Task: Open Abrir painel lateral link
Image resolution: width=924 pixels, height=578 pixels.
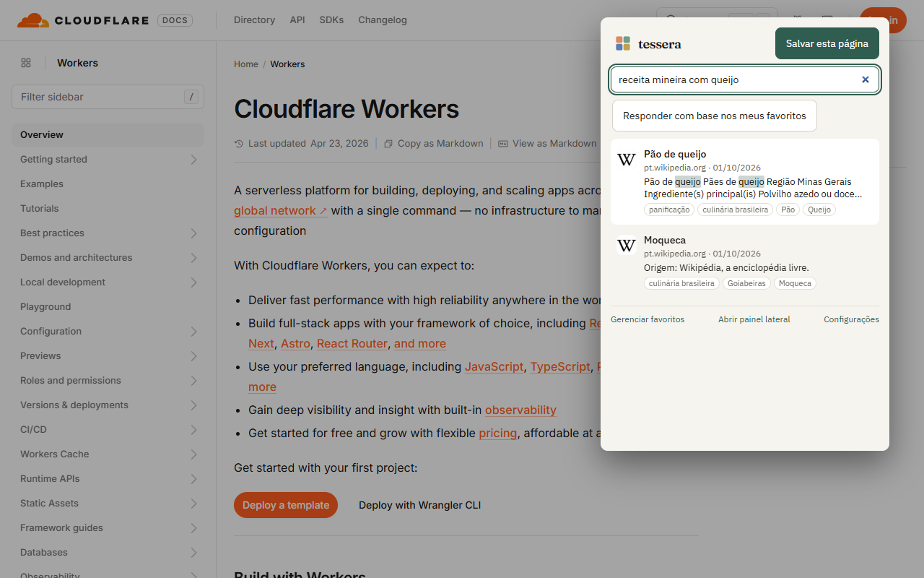Action: tap(754, 319)
